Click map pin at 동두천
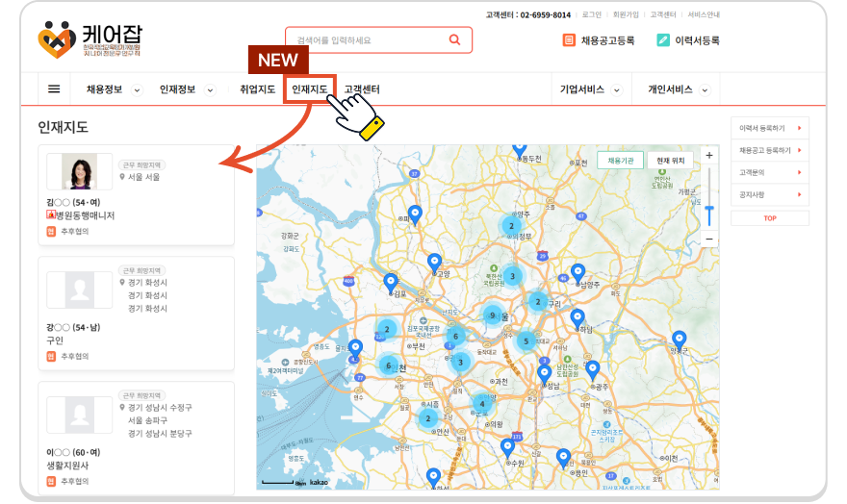 pos(519,150)
